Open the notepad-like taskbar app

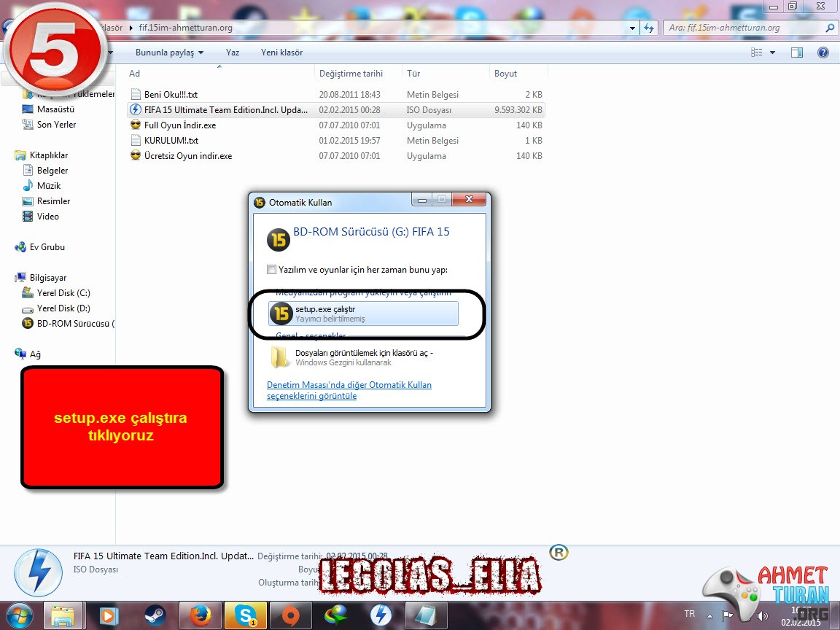pos(427,616)
